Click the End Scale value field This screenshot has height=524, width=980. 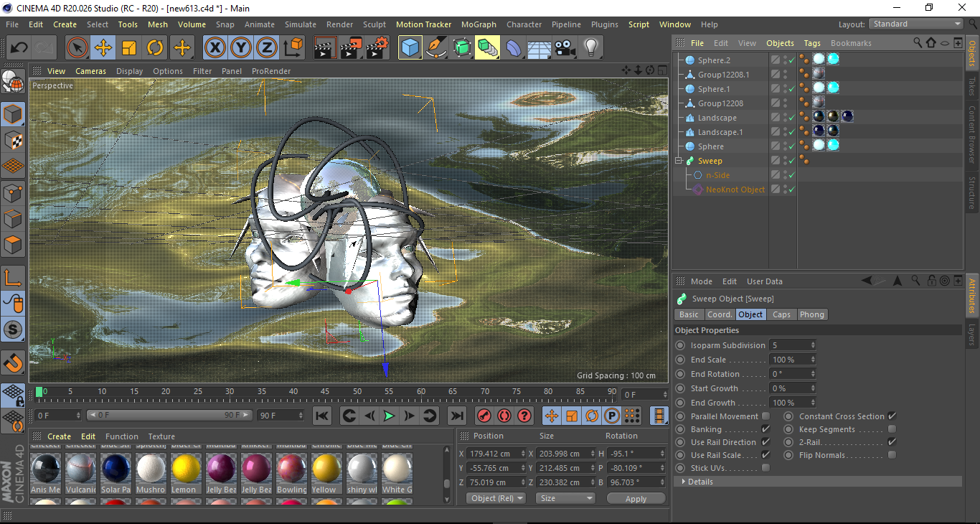click(792, 360)
